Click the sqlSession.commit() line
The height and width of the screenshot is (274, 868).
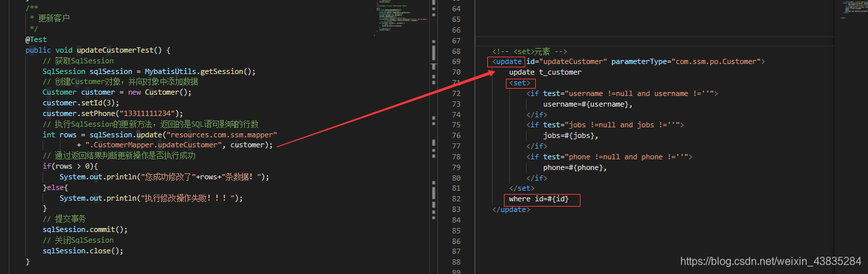tap(85, 229)
